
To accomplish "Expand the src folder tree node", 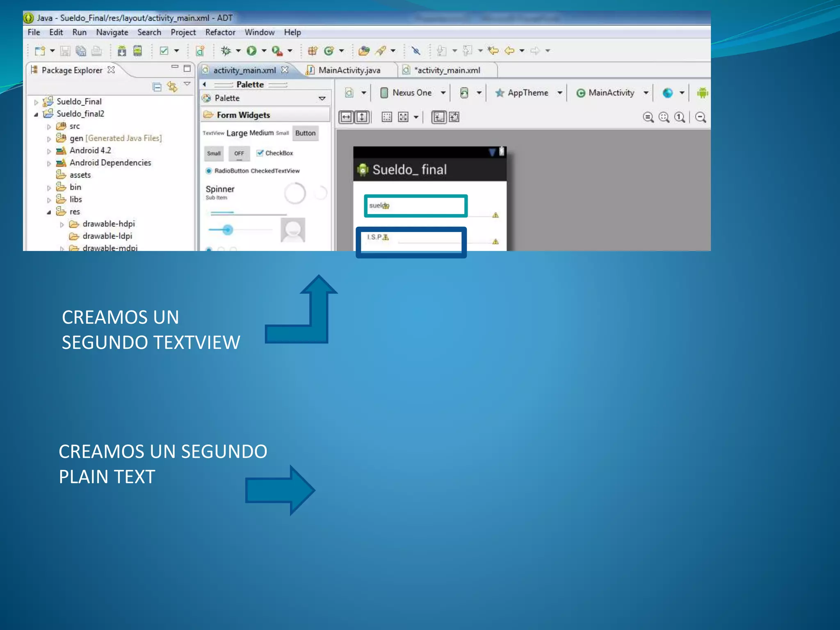I will pos(49,126).
